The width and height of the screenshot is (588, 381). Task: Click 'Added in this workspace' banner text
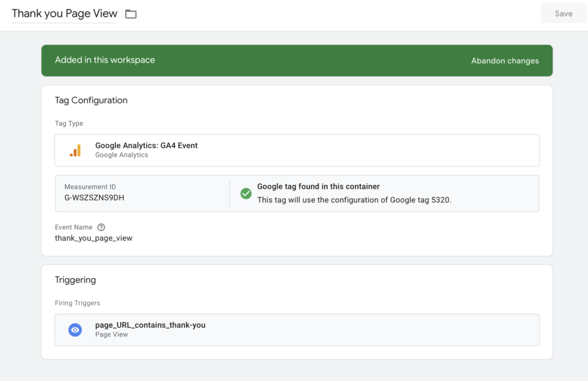pyautogui.click(x=105, y=60)
